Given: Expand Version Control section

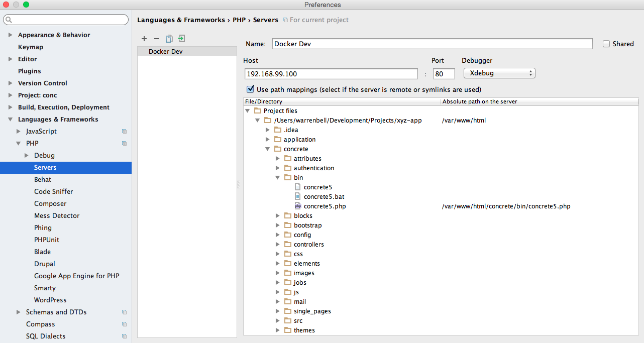Looking at the screenshot, I should [x=11, y=83].
